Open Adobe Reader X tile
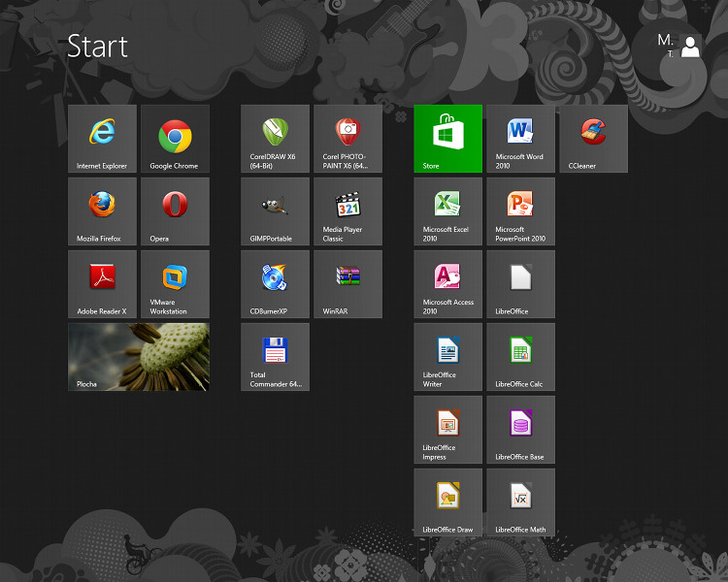 point(102,284)
